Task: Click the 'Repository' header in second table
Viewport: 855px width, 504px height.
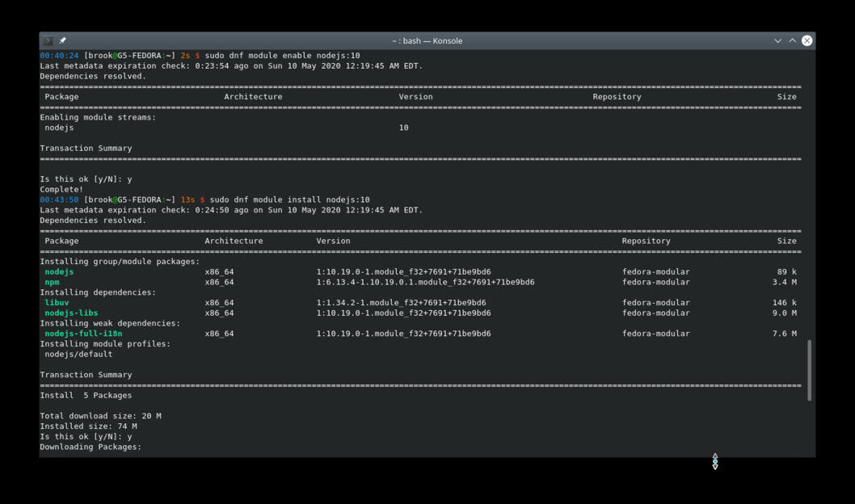Action: (647, 241)
